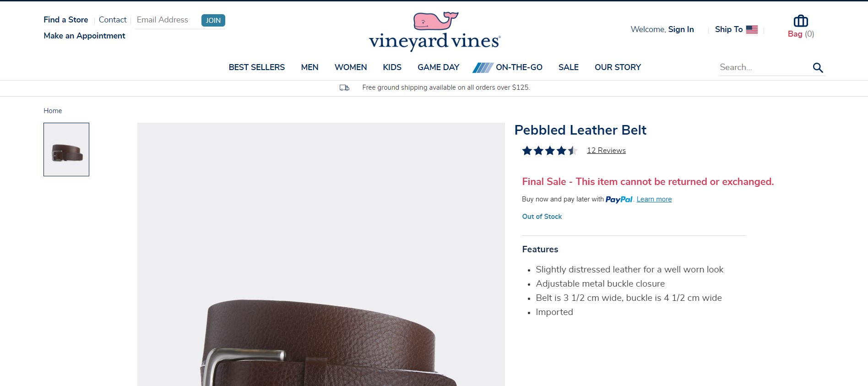
Task: Click the ON-THE-GO striped logo icon
Action: click(483, 68)
